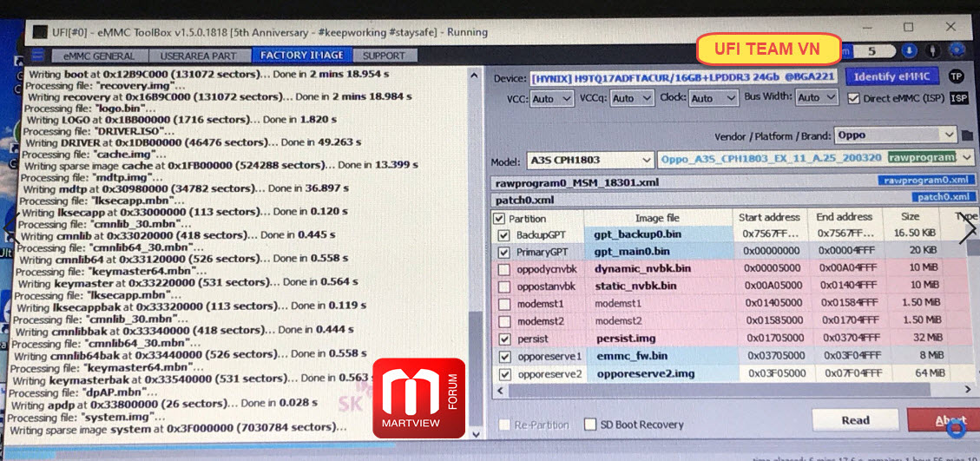
Task: Click the black ISP icon
Action: [x=958, y=98]
